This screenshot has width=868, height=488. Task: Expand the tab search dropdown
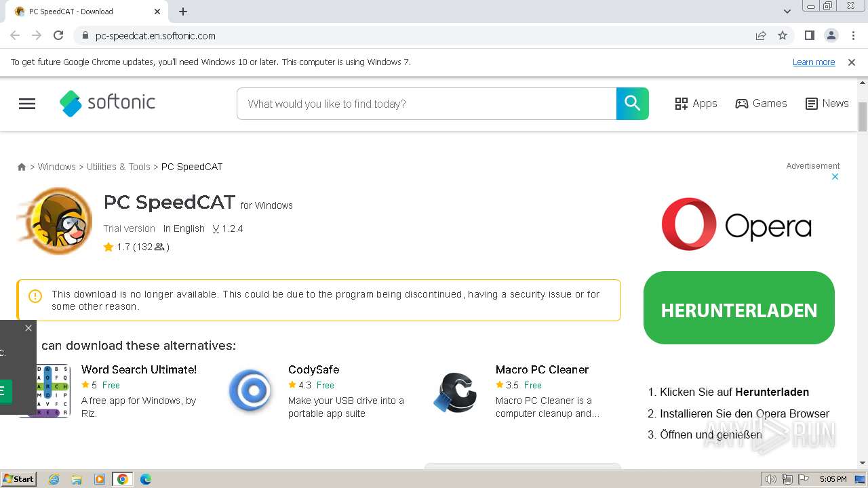tap(787, 12)
